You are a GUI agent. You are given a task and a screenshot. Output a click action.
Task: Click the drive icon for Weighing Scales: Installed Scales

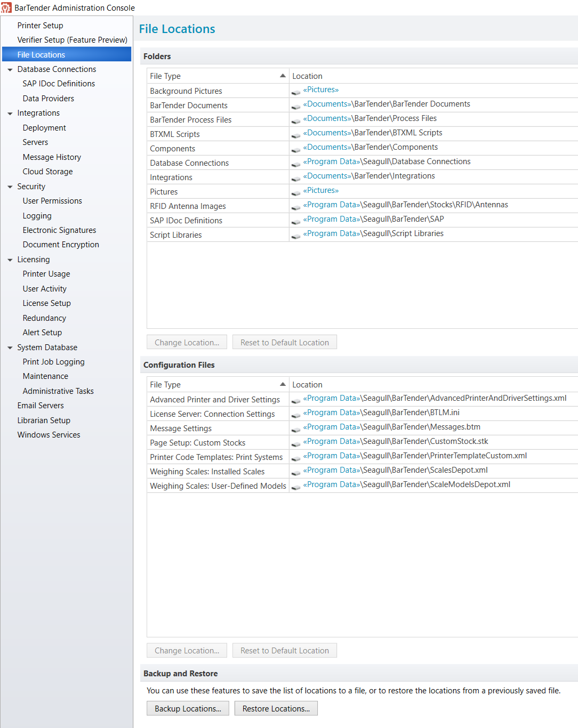click(296, 473)
